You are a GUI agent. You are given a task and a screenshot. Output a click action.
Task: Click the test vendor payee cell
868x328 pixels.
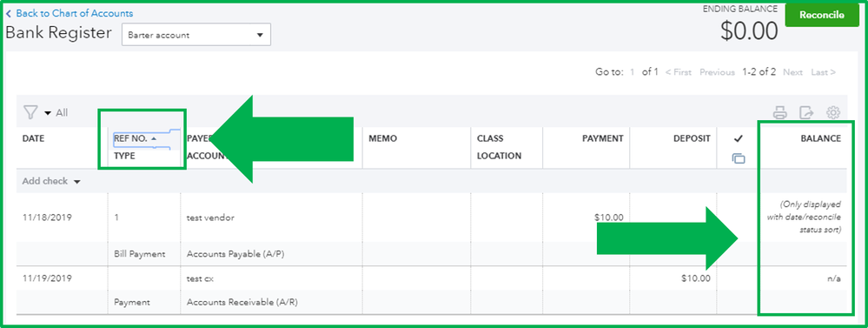click(210, 218)
